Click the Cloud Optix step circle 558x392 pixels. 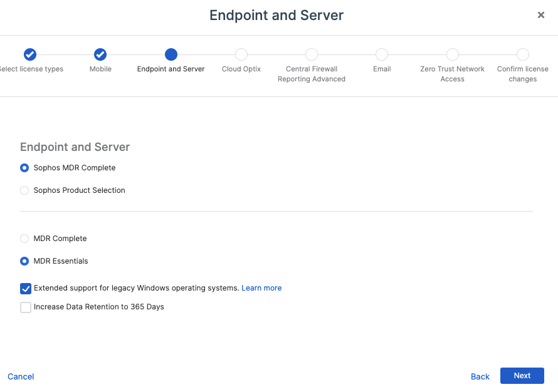241,54
